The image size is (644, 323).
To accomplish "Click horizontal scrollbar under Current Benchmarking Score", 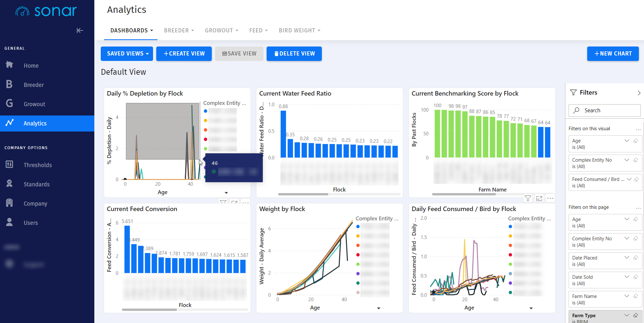I will (x=464, y=194).
